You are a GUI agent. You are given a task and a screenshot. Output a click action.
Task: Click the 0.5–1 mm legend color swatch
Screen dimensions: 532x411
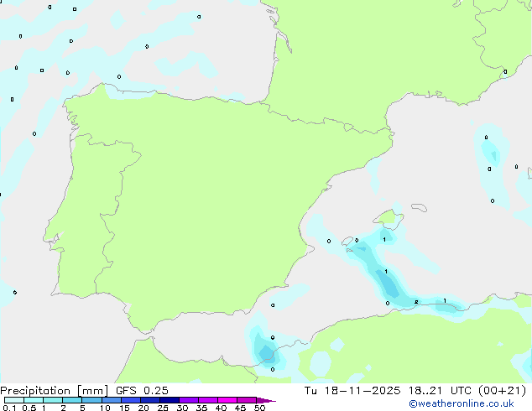point(34,400)
